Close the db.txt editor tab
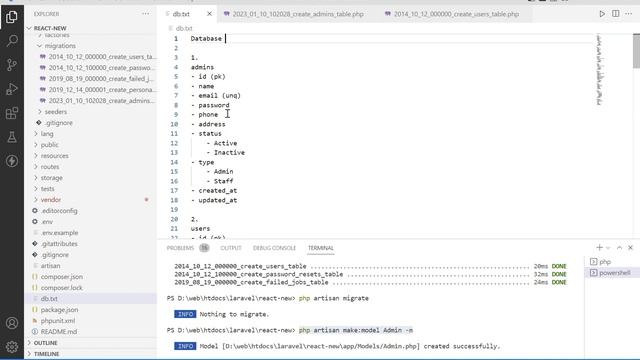 [209, 14]
